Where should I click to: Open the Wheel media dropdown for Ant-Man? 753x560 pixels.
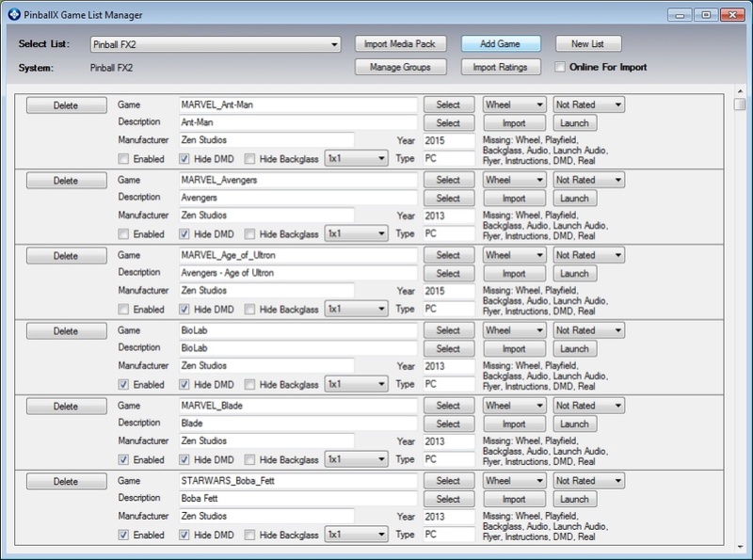point(514,104)
